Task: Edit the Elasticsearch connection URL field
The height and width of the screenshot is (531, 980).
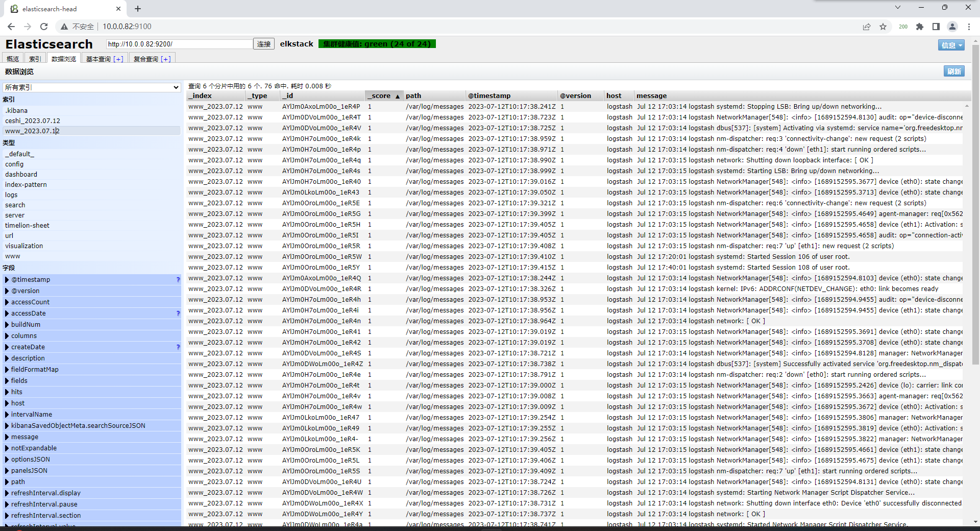Action: tap(179, 44)
